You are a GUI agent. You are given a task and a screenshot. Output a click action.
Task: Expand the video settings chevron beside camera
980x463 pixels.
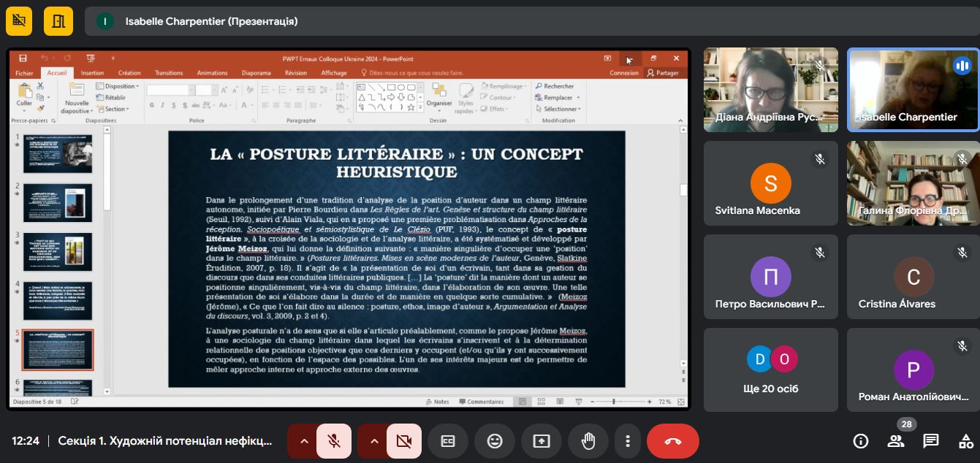(x=374, y=441)
